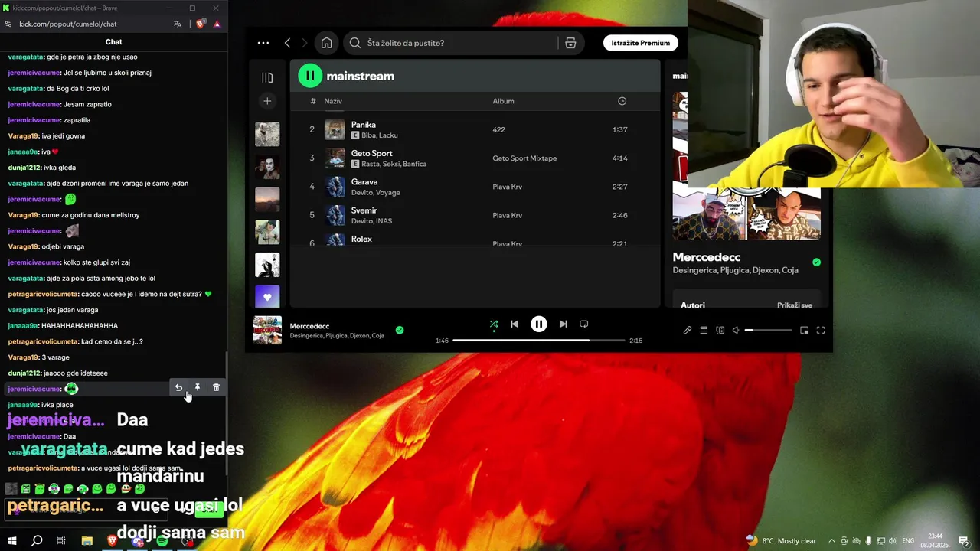Select track Panika by Biba, Lacku
The height and width of the screenshot is (551, 980).
click(x=475, y=129)
